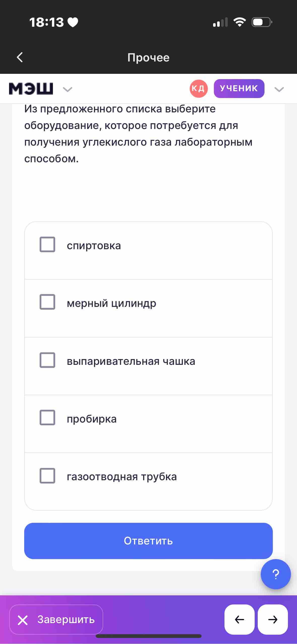297x644 pixels.
Task: Click the КД user avatar
Action: pyautogui.click(x=199, y=88)
